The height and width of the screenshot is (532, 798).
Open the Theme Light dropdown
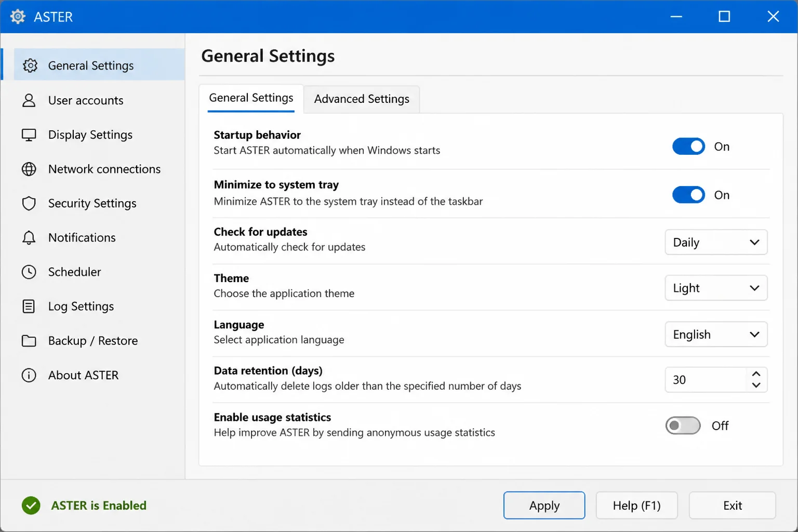pos(716,288)
